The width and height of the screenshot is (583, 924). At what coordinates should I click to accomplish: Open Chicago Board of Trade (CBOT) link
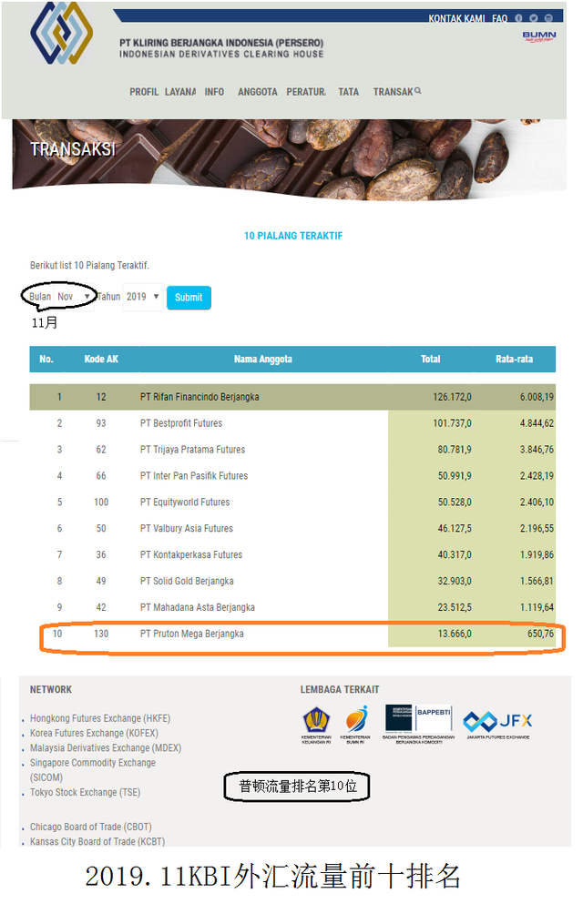tap(91, 827)
